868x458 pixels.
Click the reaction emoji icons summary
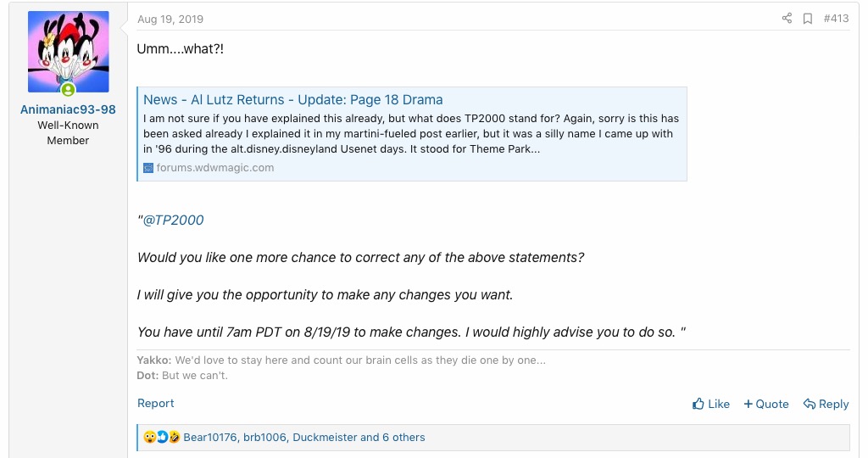pyautogui.click(x=162, y=438)
